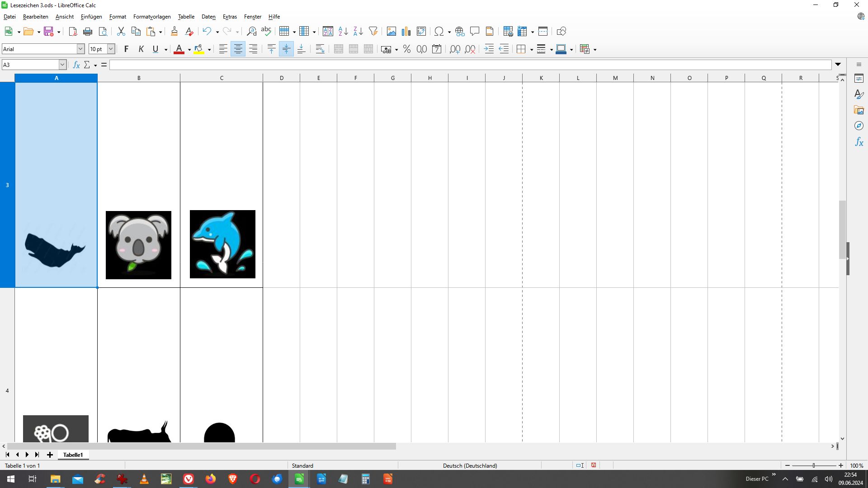This screenshot has width=868, height=488.
Task: Click the Print icon
Action: pyautogui.click(x=88, y=31)
